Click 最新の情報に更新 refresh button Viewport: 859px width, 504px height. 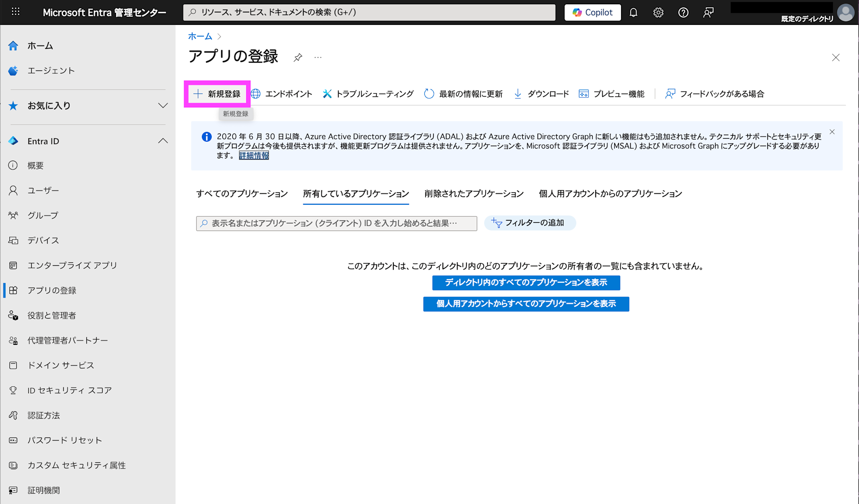coord(463,94)
